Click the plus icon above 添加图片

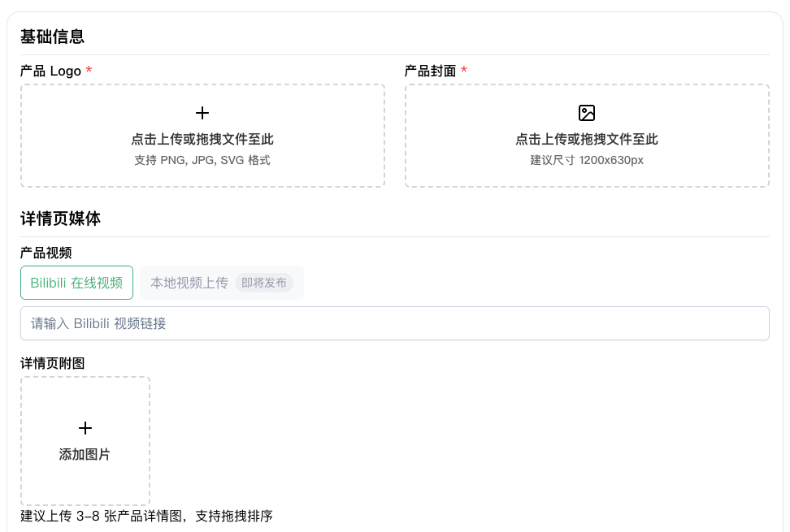[85, 428]
